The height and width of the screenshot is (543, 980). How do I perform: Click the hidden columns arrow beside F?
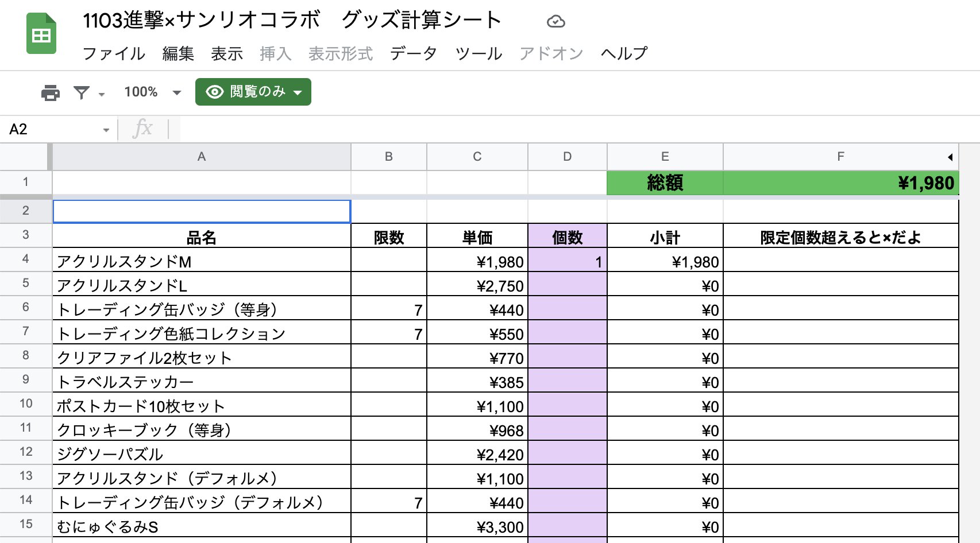click(950, 157)
